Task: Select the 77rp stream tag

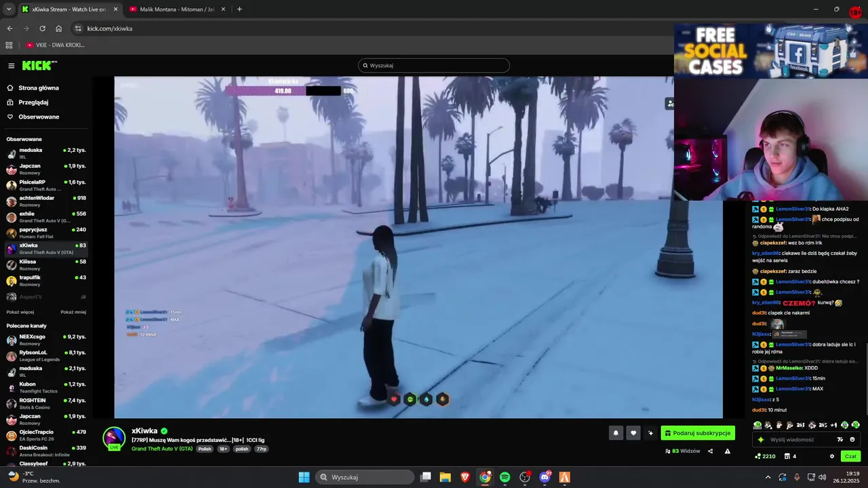Action: (261, 449)
